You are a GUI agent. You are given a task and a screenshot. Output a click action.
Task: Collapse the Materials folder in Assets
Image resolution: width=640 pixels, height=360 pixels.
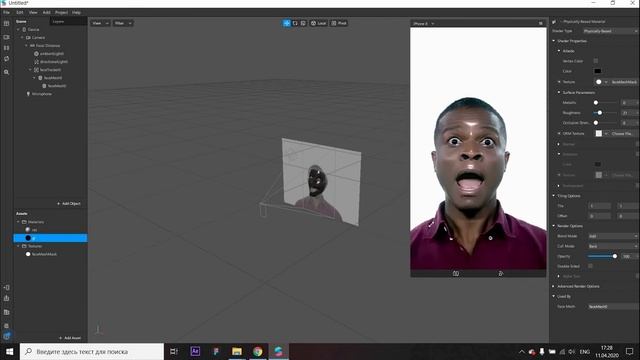[18, 222]
